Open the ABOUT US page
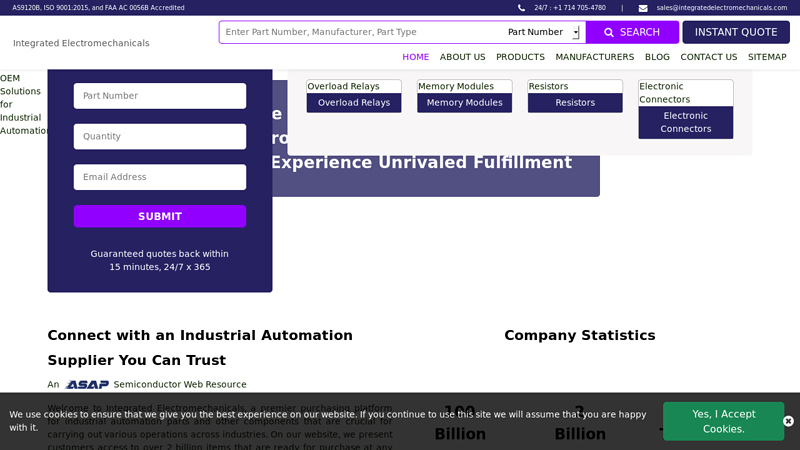This screenshot has height=450, width=800. click(462, 57)
